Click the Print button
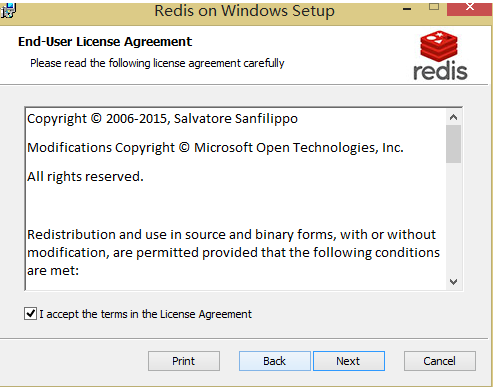 [184, 361]
